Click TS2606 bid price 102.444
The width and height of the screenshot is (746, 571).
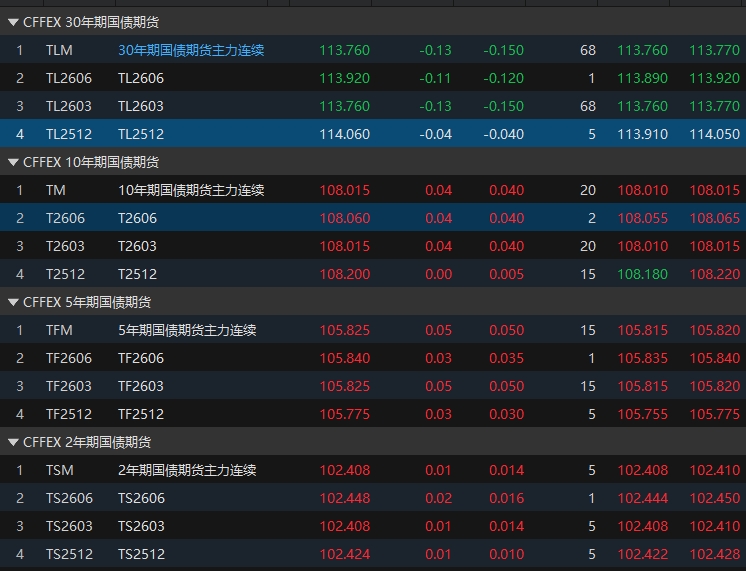[x=643, y=498]
